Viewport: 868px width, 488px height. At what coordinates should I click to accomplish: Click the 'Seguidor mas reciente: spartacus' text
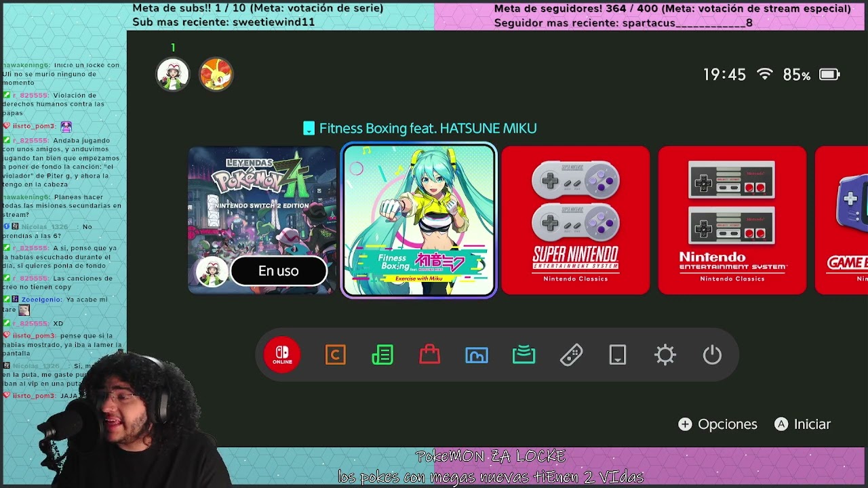point(623,22)
